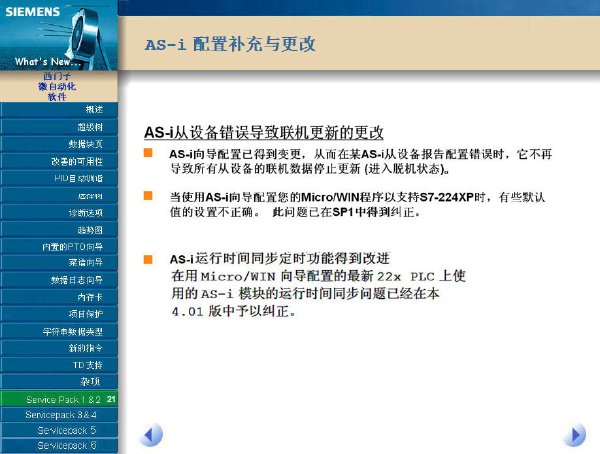This screenshot has height=454, width=600.
Task: Open TD 支持 section
Action: [59, 365]
